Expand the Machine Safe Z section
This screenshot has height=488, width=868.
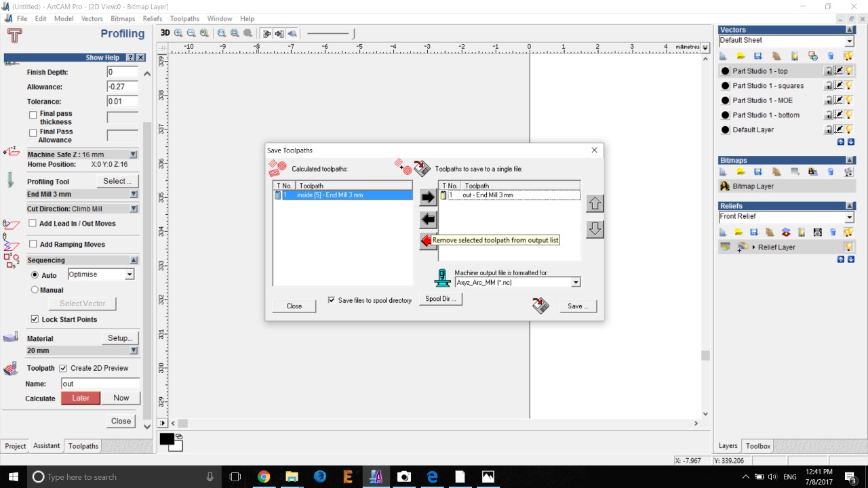point(134,155)
